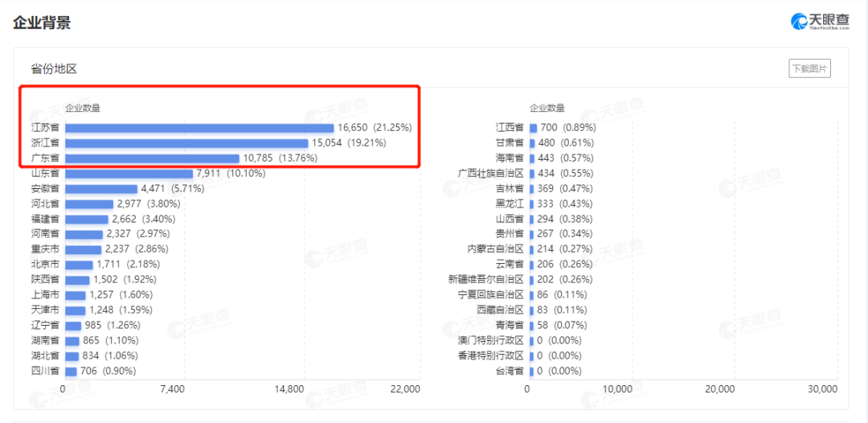
Task: Select the 重庆市 bar
Action: 84,250
